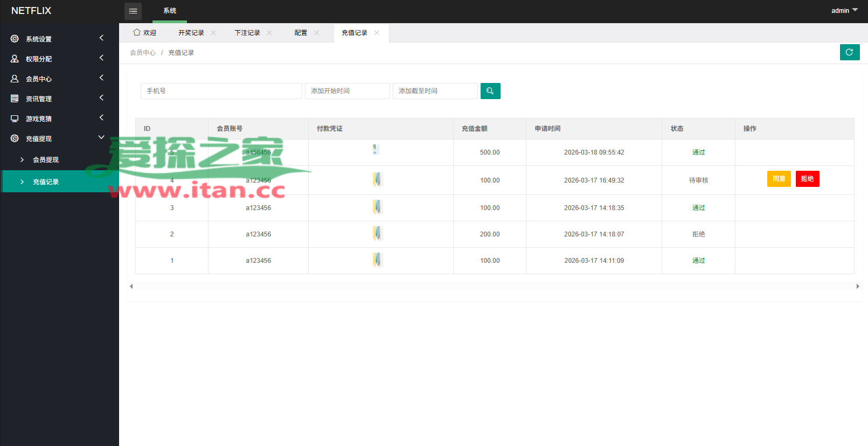Close the 配置 tab
868x446 pixels.
click(x=316, y=33)
